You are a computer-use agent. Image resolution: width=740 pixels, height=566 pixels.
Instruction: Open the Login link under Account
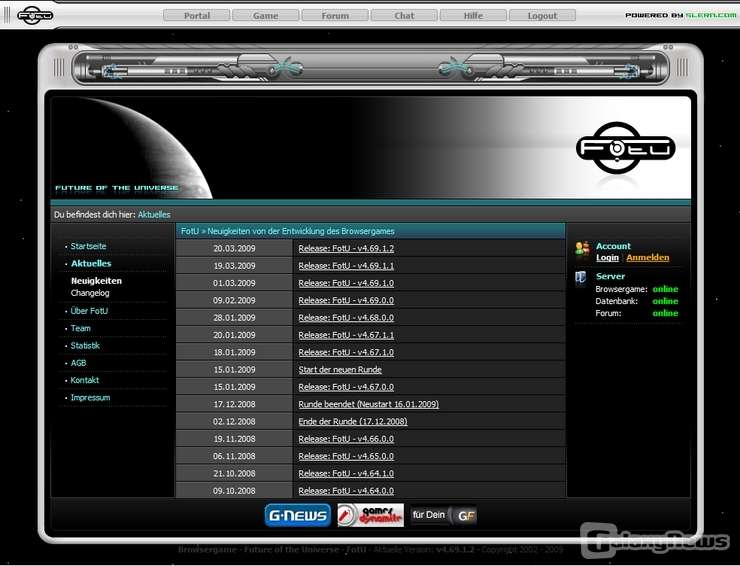pyautogui.click(x=607, y=258)
